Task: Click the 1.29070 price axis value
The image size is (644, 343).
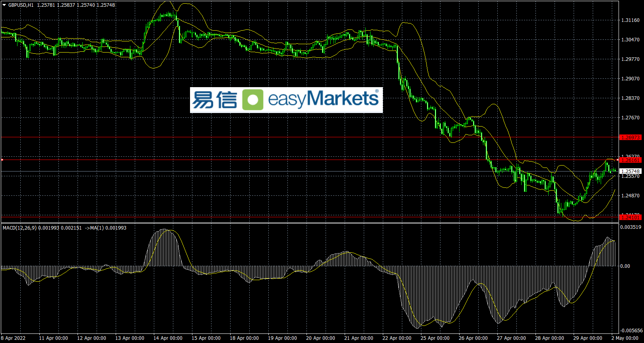Action: click(x=630, y=79)
